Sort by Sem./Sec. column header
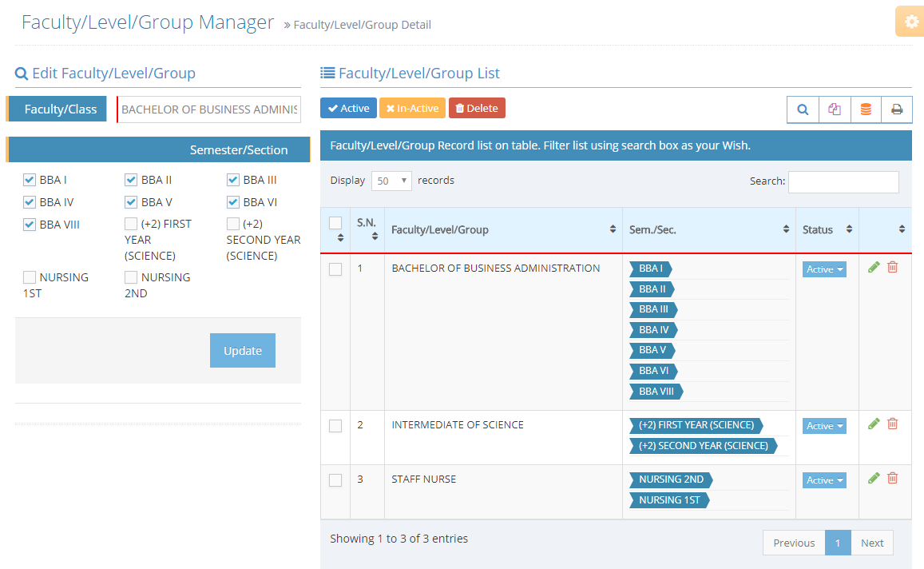 point(708,229)
